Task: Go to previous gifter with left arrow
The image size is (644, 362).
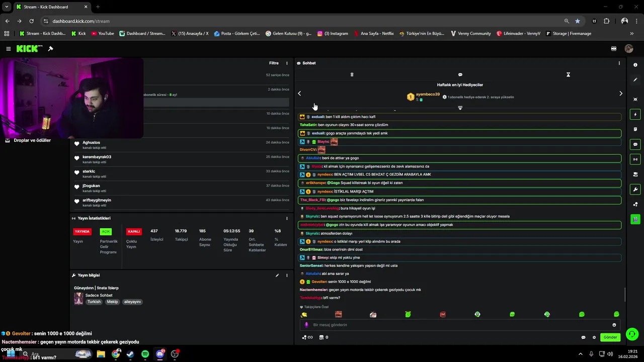Action: point(299,94)
